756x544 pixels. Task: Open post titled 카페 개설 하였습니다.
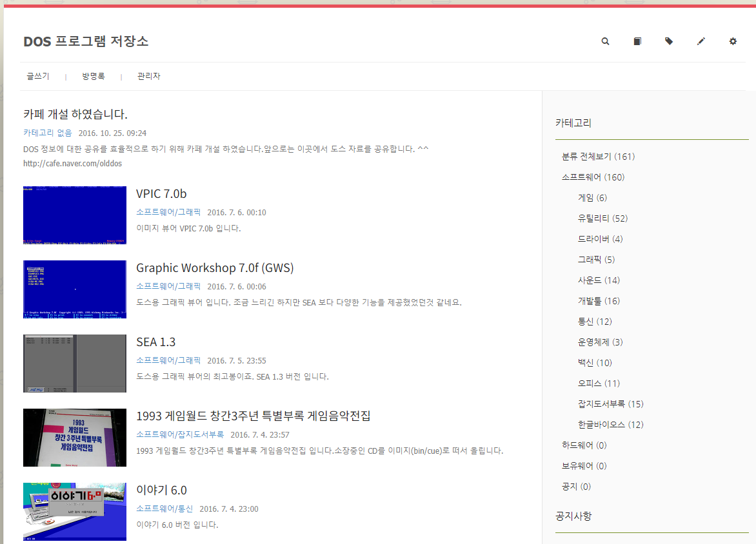point(75,114)
